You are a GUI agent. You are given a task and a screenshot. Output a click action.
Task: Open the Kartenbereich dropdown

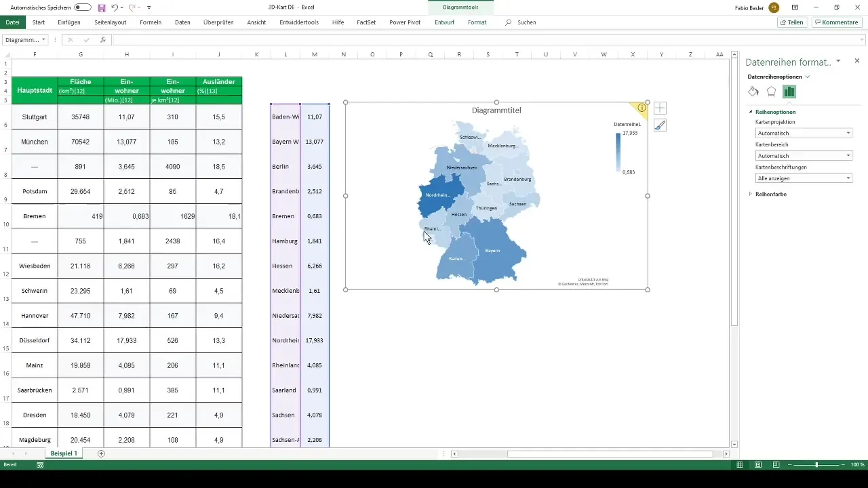tap(804, 156)
